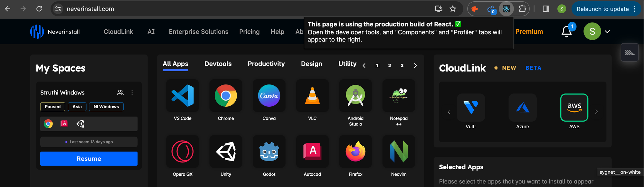This screenshot has height=187, width=644.
Task: Click the floating striped widget button at right edge
Action: tap(630, 52)
